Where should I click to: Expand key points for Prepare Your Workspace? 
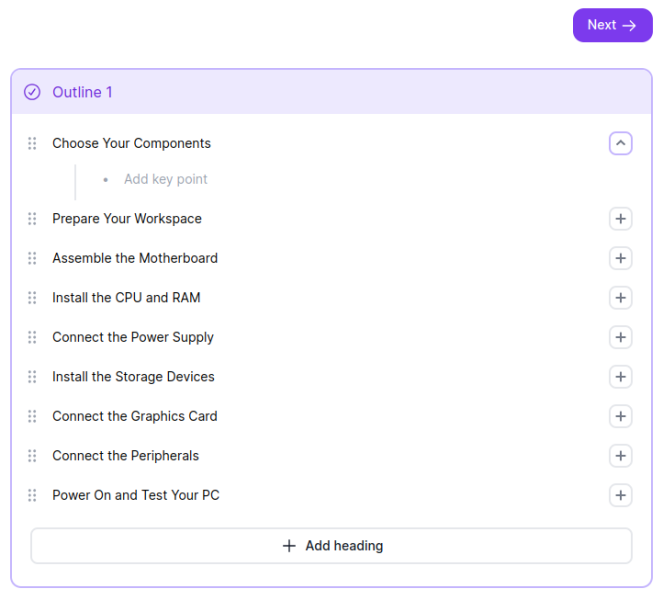[x=620, y=219]
